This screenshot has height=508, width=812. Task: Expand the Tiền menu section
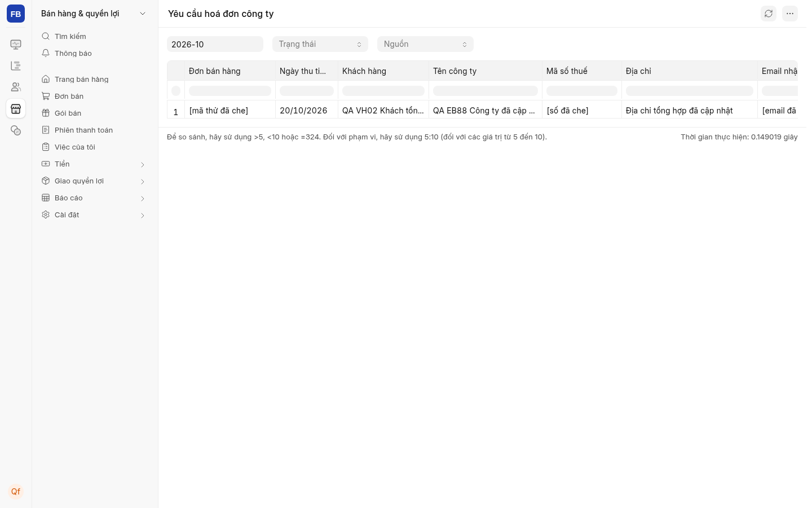95,164
